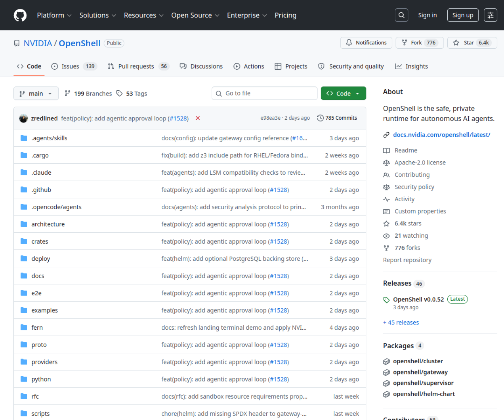Expand the Enterprise menu
504x420 pixels.
pyautogui.click(x=247, y=15)
